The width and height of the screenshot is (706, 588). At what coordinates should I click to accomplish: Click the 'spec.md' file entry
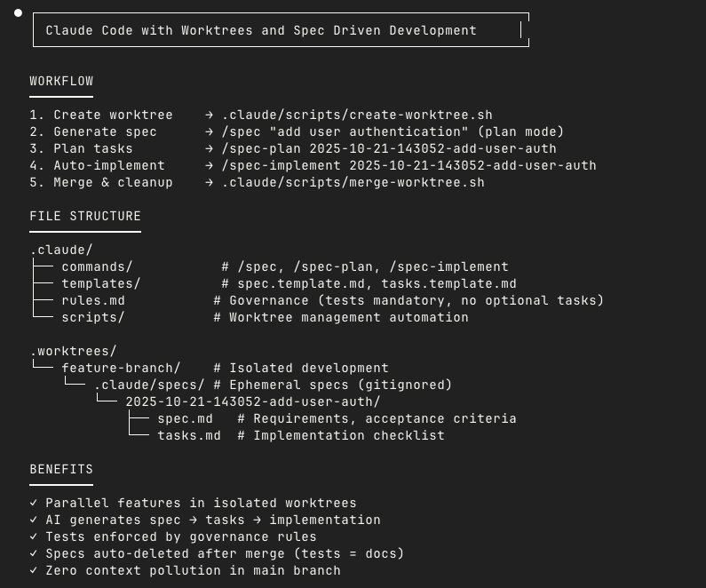pos(185,418)
